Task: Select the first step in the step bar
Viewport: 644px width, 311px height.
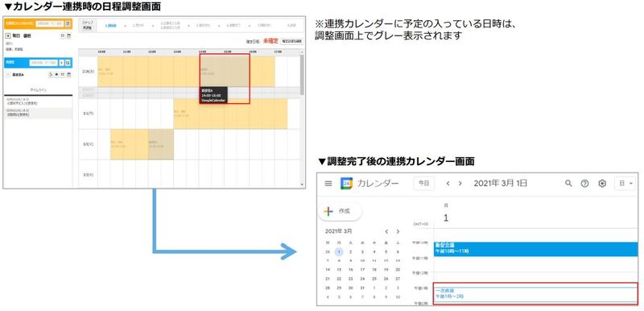Action: tap(110, 26)
